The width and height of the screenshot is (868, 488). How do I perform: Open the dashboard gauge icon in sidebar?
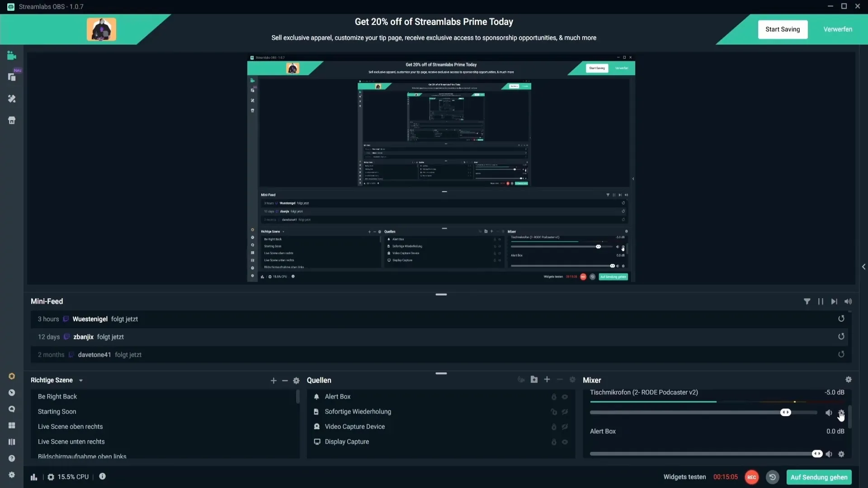click(x=12, y=393)
